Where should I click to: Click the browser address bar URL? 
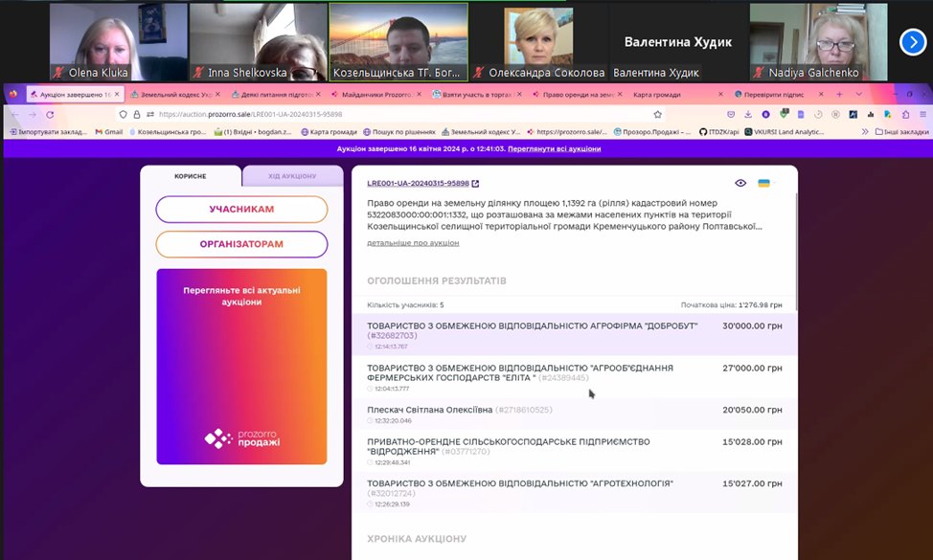click(251, 115)
